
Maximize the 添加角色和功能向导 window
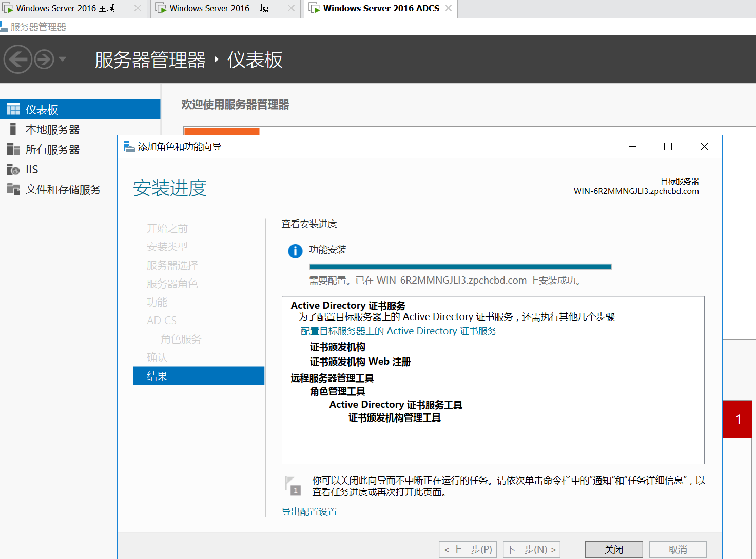pyautogui.click(x=668, y=147)
